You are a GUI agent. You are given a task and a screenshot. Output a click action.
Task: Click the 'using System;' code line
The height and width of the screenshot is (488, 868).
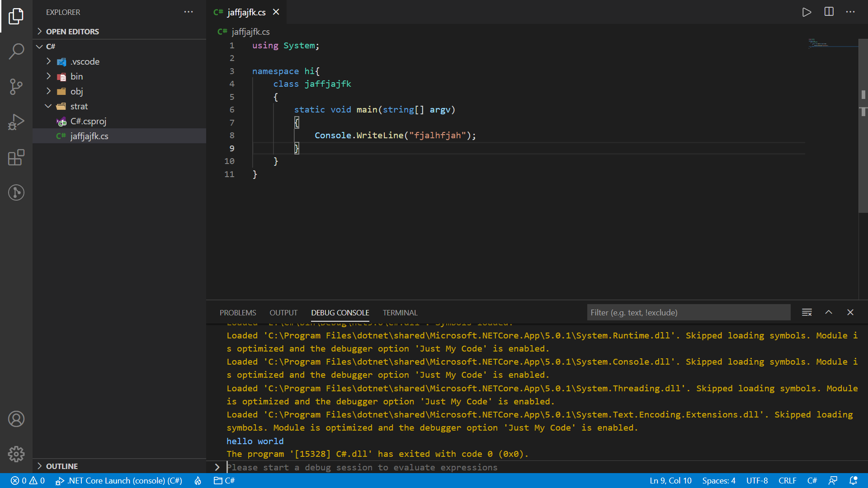(286, 46)
